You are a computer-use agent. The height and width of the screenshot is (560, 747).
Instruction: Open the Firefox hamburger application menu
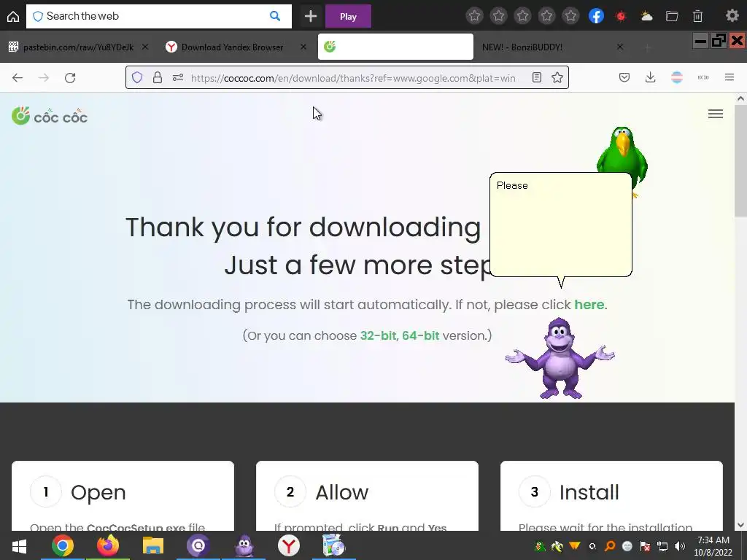pos(729,77)
